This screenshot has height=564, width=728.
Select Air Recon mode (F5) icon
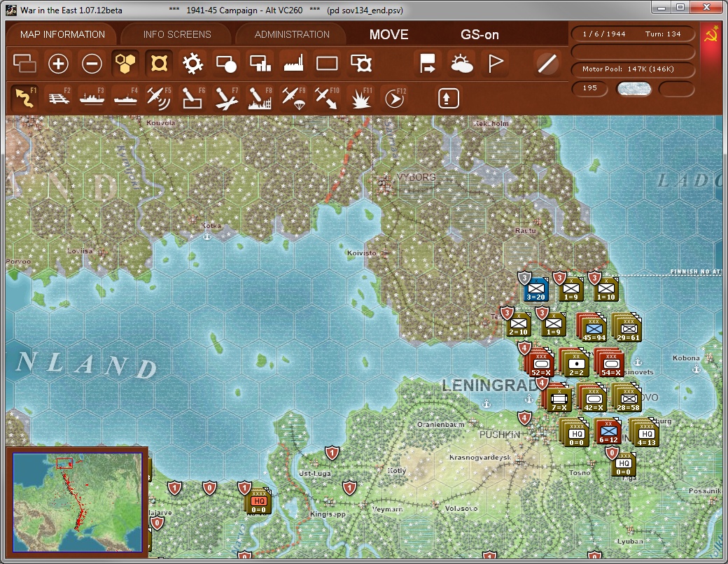(159, 98)
